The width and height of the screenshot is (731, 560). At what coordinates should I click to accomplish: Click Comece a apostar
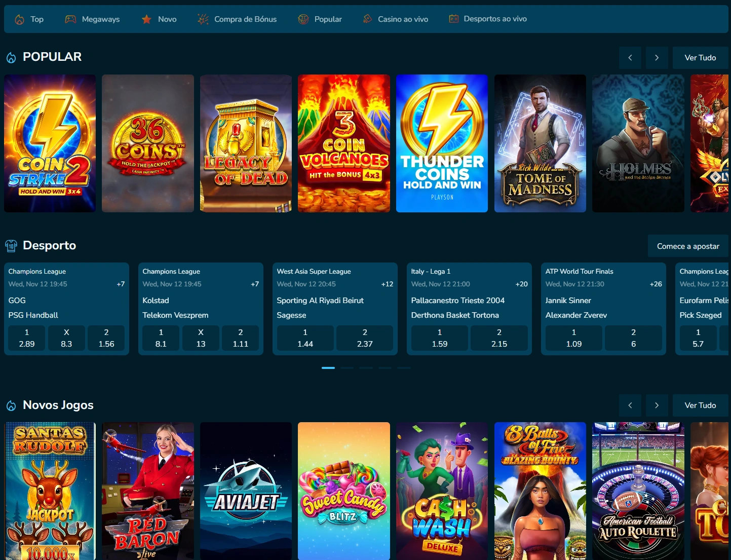[x=688, y=246]
